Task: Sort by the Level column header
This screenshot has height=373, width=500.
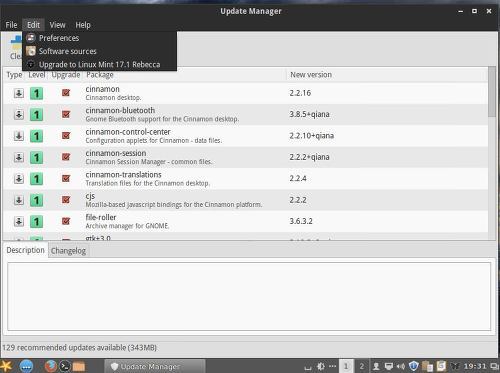Action: 37,75
